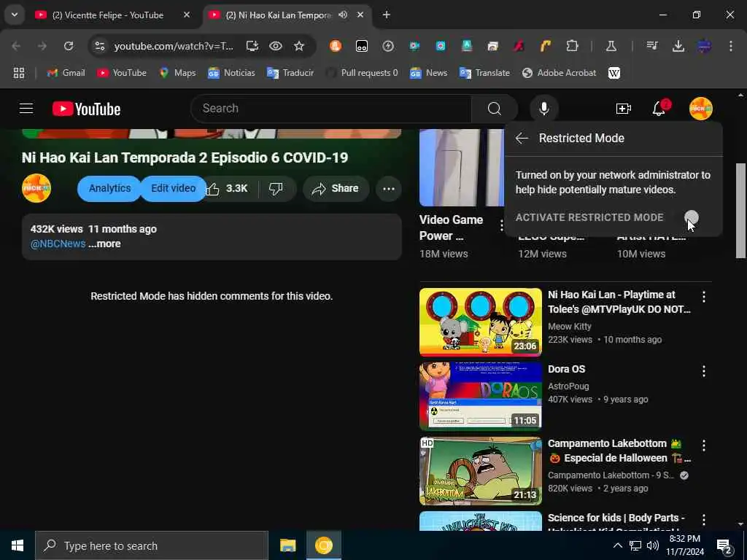The width and height of the screenshot is (747, 560).
Task: Open the notifications bell
Action: (659, 109)
